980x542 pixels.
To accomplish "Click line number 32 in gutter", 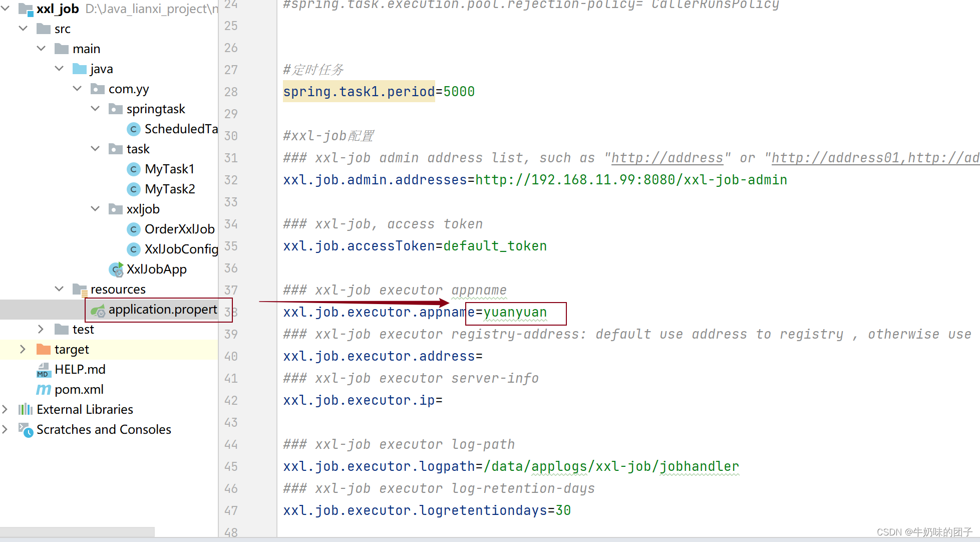I will point(231,180).
